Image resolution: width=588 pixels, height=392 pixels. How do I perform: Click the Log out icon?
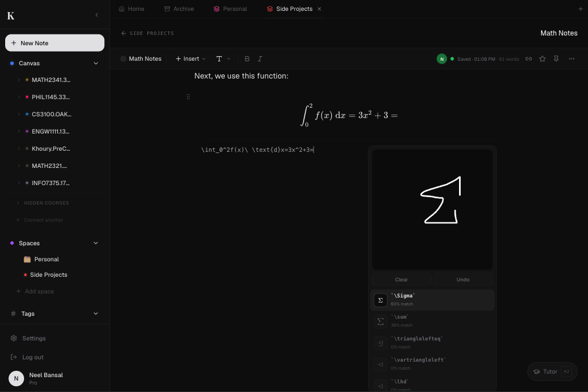click(14, 357)
